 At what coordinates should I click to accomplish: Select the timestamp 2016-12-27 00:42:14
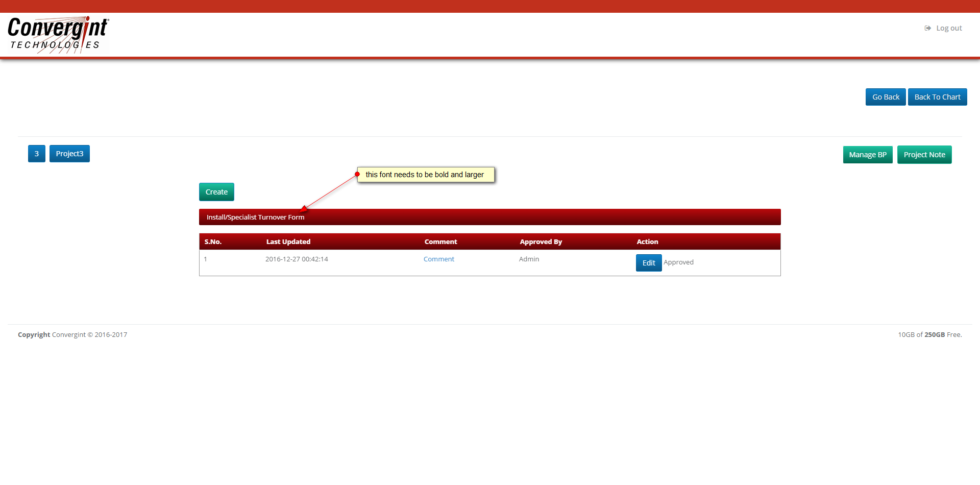click(297, 259)
